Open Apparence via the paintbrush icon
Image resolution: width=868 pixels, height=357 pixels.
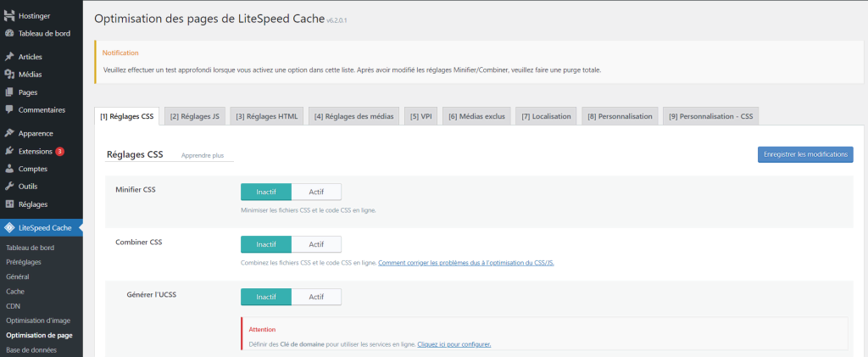pos(9,133)
